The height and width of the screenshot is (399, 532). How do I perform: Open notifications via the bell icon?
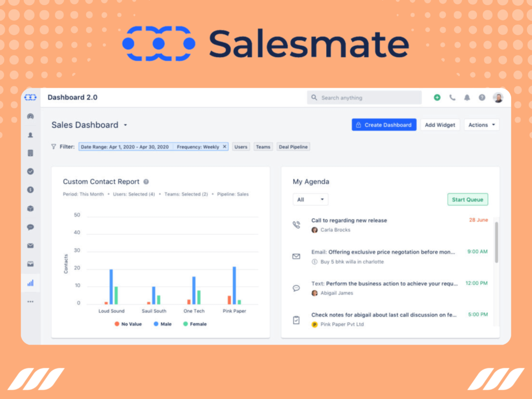[467, 97]
